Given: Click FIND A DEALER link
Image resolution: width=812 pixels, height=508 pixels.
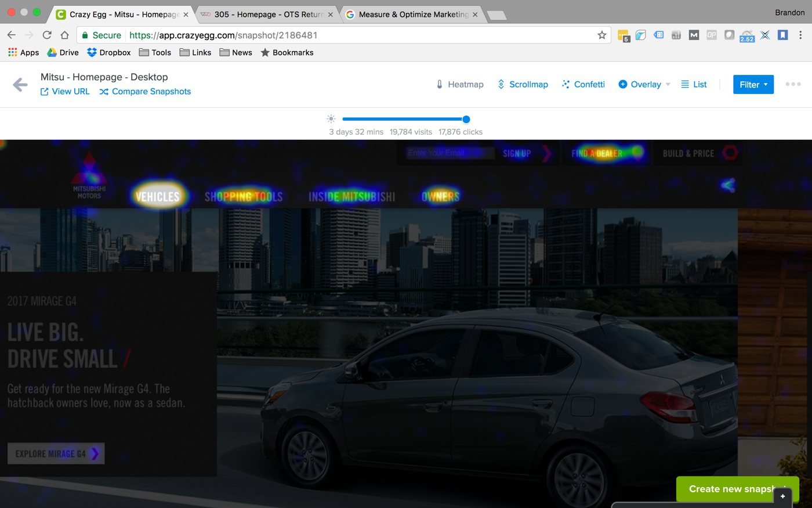Looking at the screenshot, I should click(597, 153).
